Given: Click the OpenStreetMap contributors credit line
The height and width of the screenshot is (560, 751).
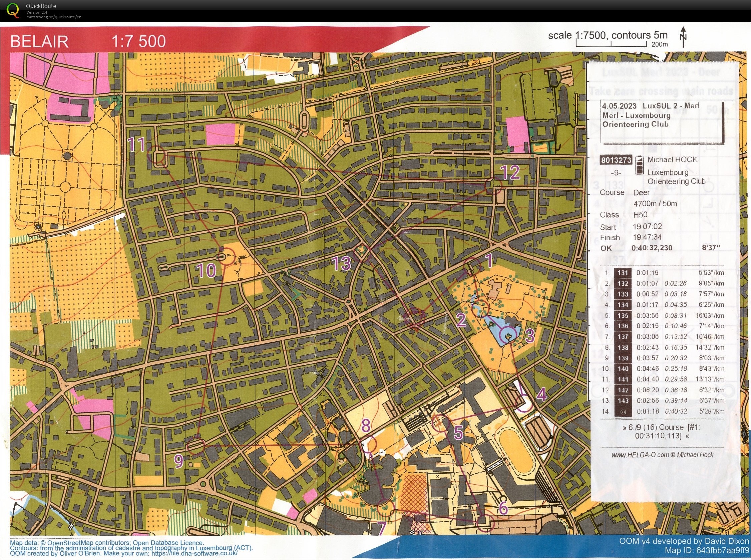Looking at the screenshot, I should coord(107,543).
